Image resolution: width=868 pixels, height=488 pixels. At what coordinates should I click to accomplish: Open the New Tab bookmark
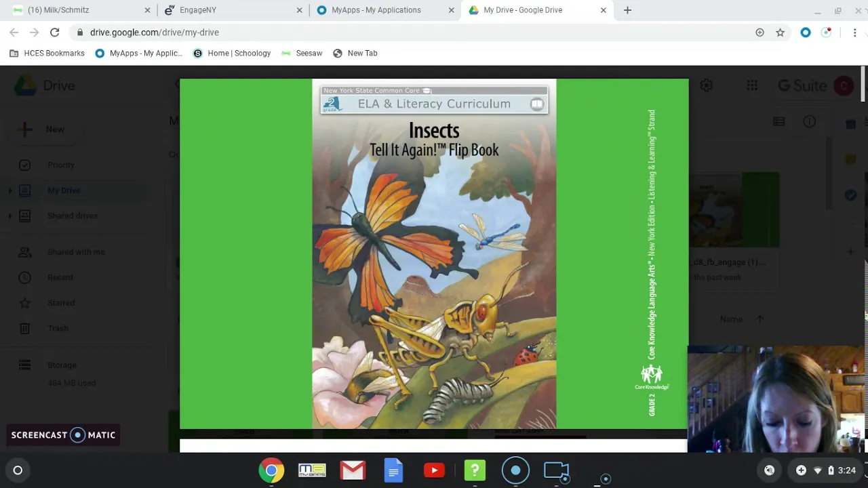point(355,53)
